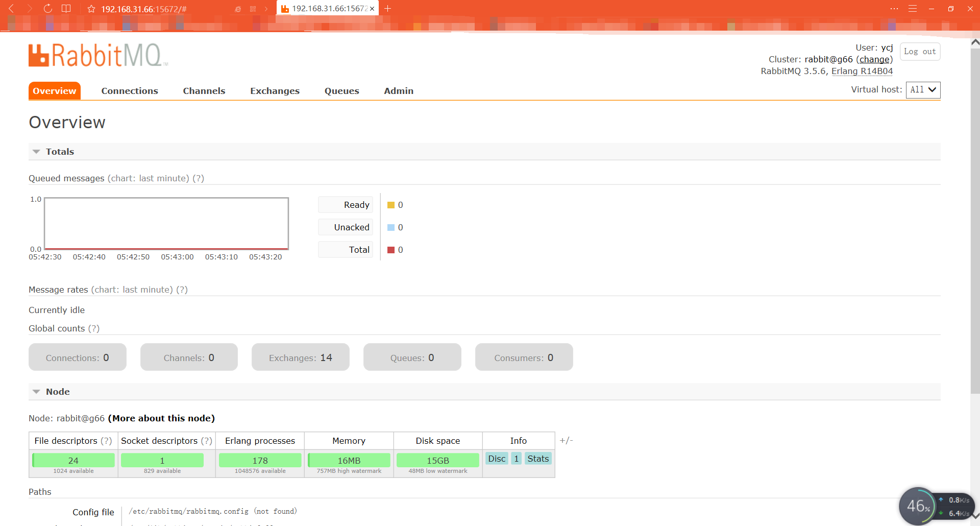
Task: Go back to the previous page
Action: [x=11, y=9]
